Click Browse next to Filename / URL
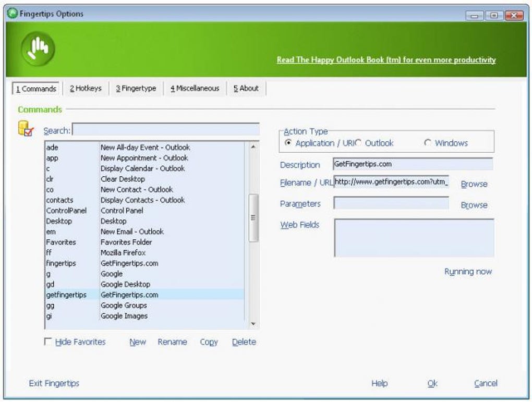Screen dimensions: 532x402 point(474,184)
